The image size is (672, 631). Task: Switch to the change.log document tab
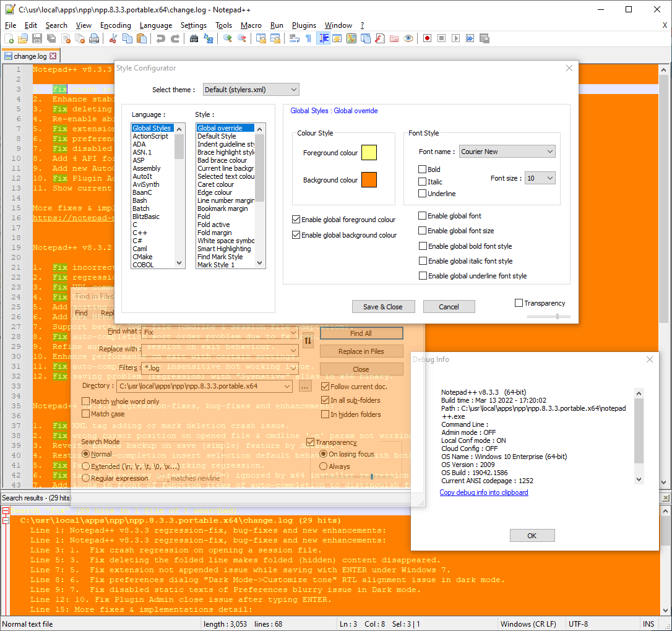[30, 56]
